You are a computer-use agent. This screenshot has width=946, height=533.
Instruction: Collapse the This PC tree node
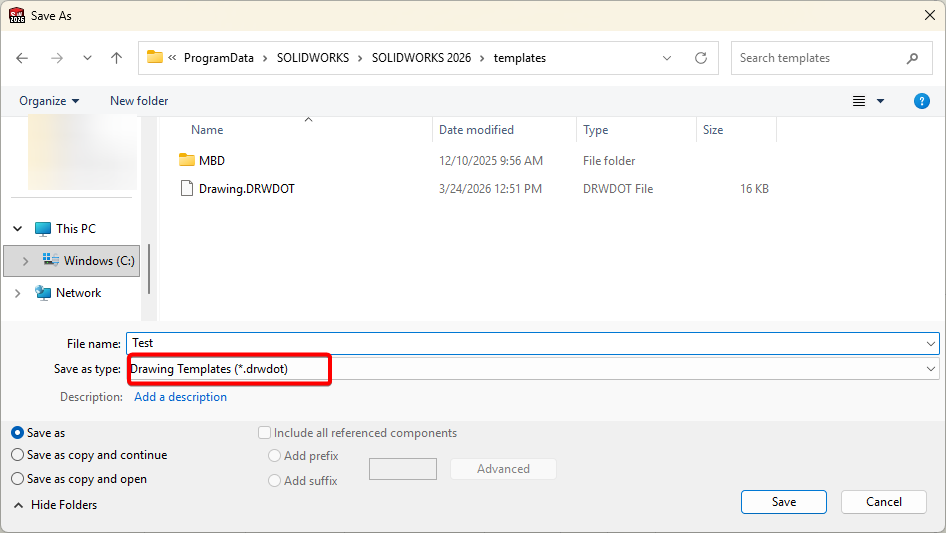[17, 229]
